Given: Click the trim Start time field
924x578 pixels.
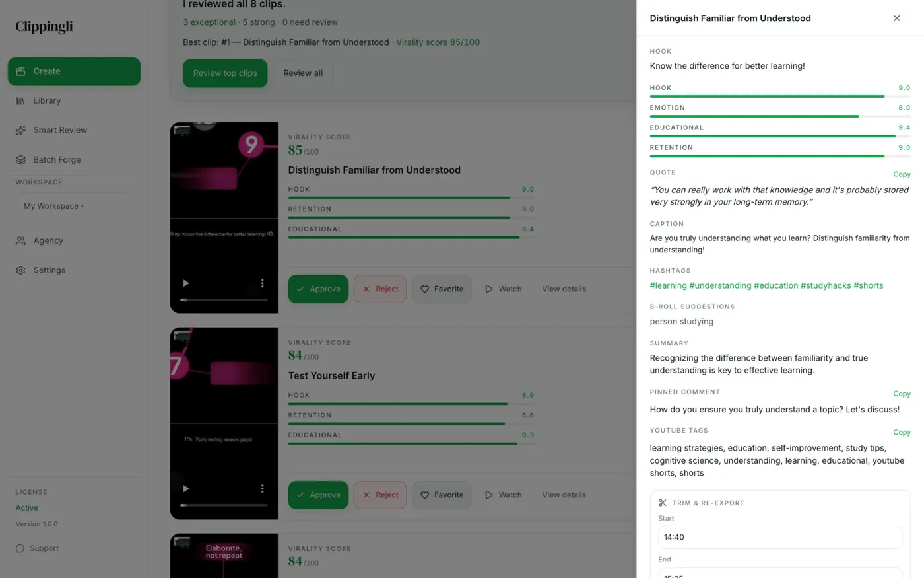Looking at the screenshot, I should (780, 538).
